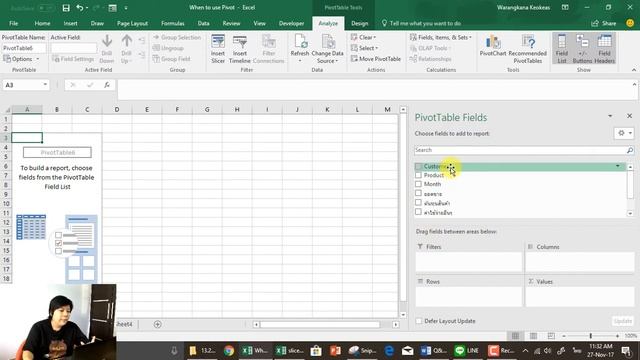The height and width of the screenshot is (360, 640).
Task: Toggle the +/- Buttons option
Action: coord(582,49)
